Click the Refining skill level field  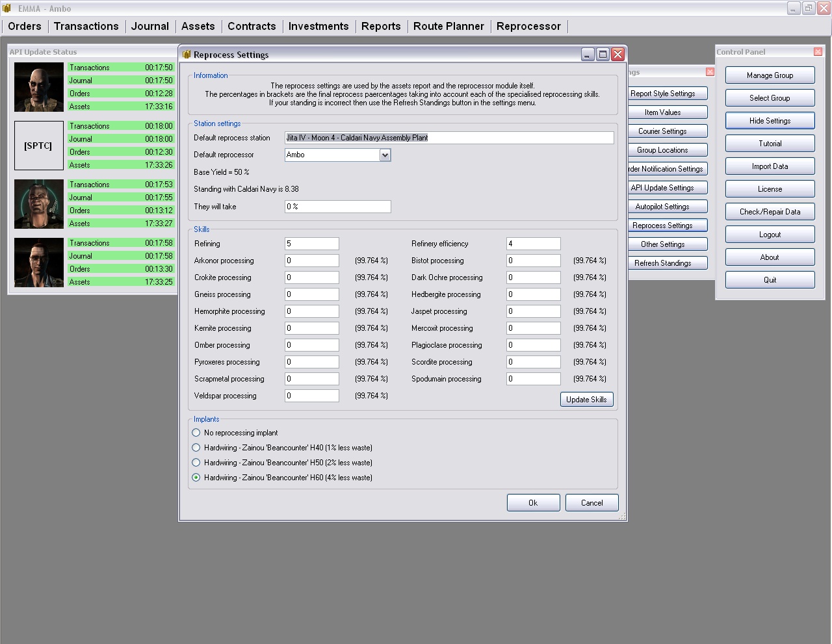point(312,244)
